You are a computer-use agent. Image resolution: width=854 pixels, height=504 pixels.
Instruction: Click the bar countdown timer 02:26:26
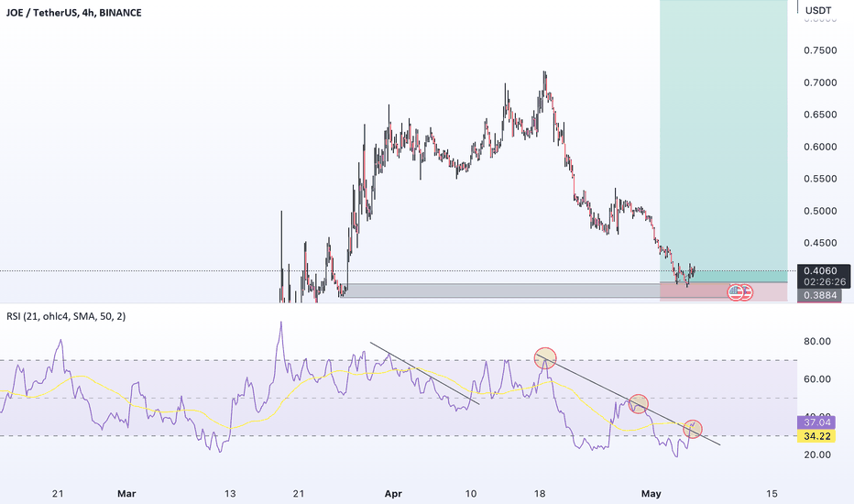pos(824,281)
